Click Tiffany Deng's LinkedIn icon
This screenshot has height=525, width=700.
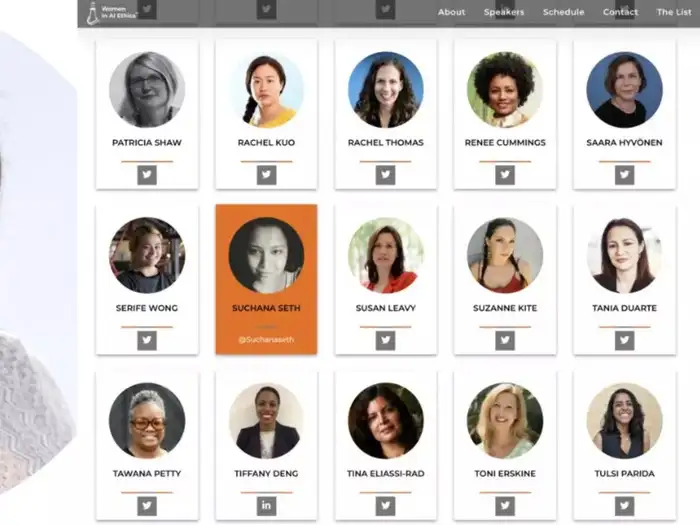pyautogui.click(x=267, y=506)
